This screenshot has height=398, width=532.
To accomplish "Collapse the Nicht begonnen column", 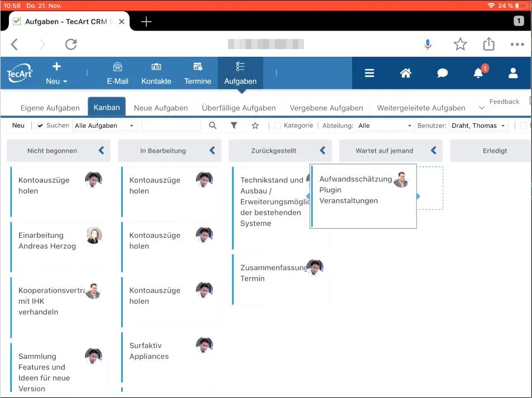I will (101, 151).
